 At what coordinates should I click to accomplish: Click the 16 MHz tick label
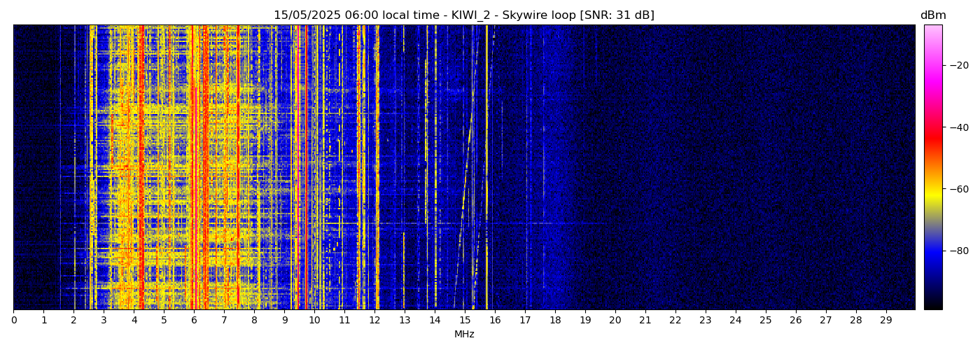495,320
